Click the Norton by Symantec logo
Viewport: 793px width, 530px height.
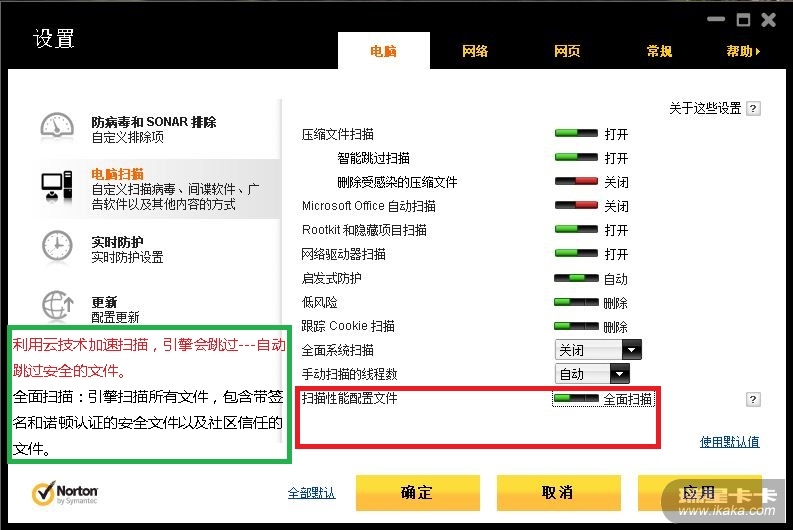tap(65, 493)
